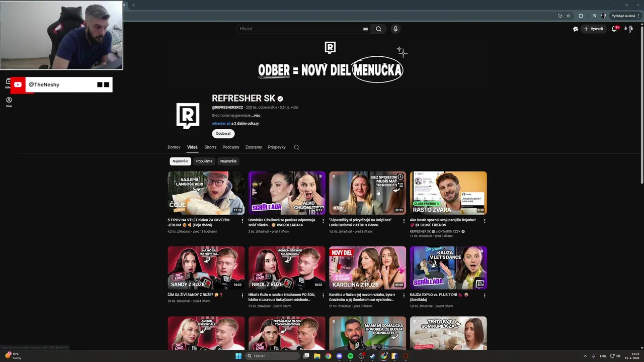Viewport: 644px width, 362px height.
Task: Open title 'ČÍM SA ŽIVÍ SANDY Z RUŽE?'
Action: pyautogui.click(x=195, y=295)
